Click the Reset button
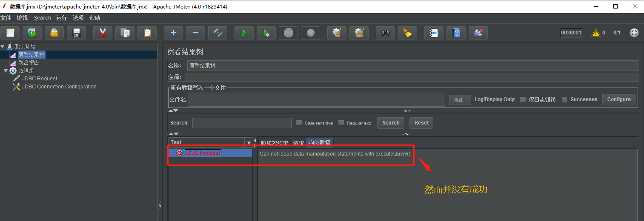 tap(421, 123)
